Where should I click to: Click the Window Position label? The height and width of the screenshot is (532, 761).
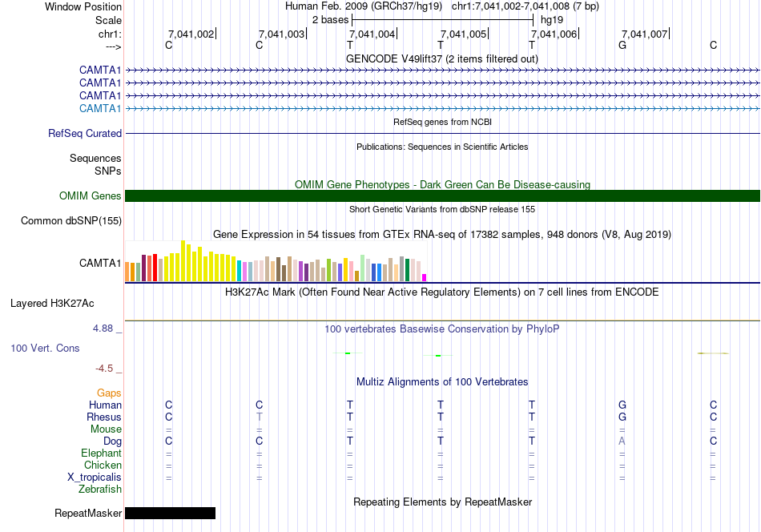[83, 6]
